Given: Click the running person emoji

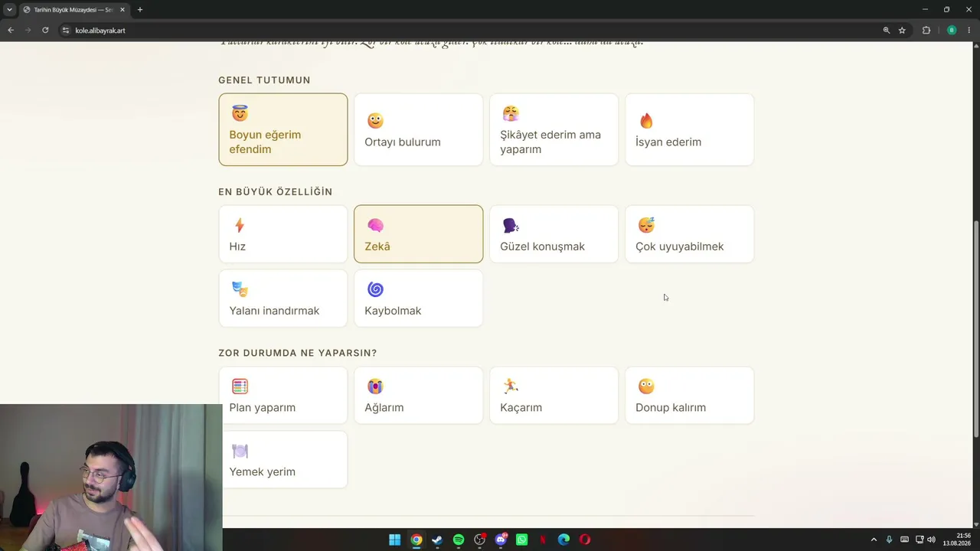Looking at the screenshot, I should 511,386.
